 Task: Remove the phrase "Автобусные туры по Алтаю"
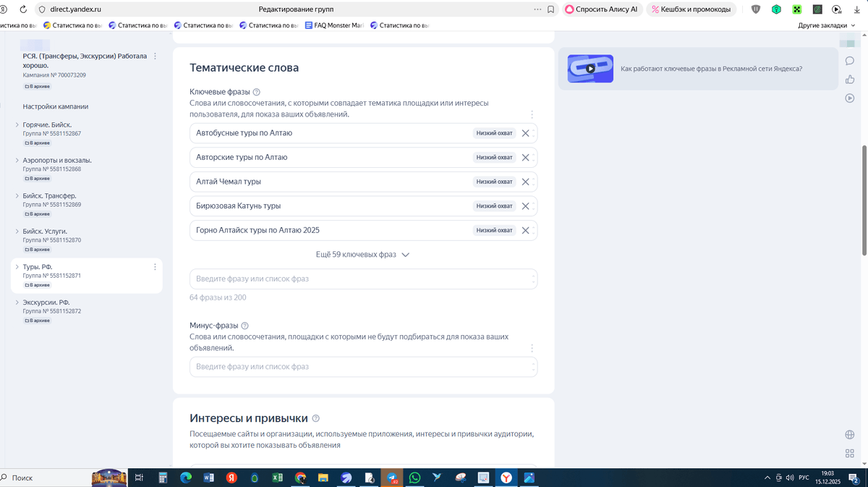[x=526, y=133]
